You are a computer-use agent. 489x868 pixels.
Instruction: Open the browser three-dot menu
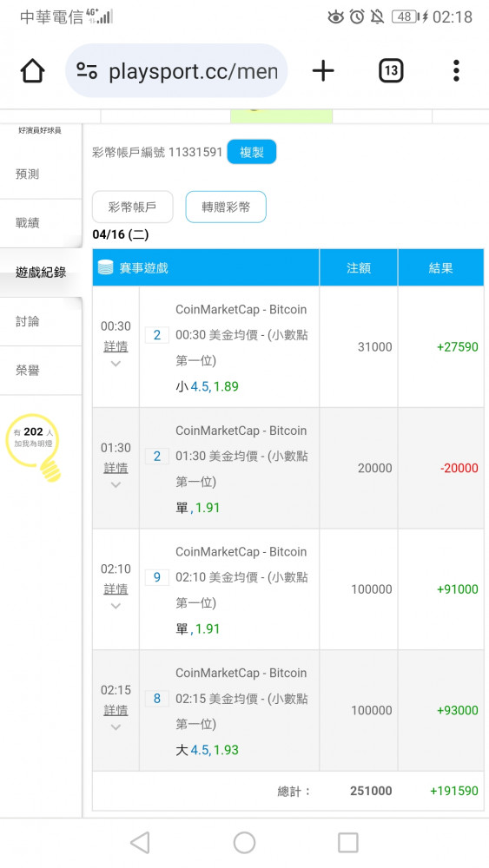coord(456,71)
